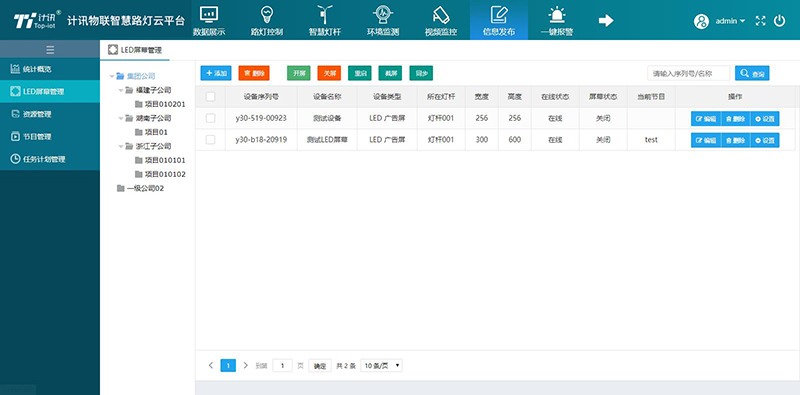The height and width of the screenshot is (395, 800).
Task: Click the serial number/name search field
Action: pos(688,73)
